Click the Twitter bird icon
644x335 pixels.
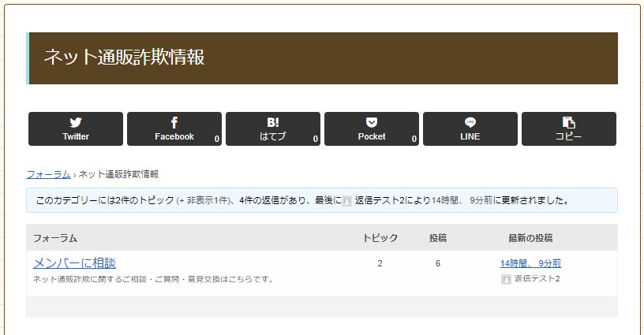[x=76, y=122]
